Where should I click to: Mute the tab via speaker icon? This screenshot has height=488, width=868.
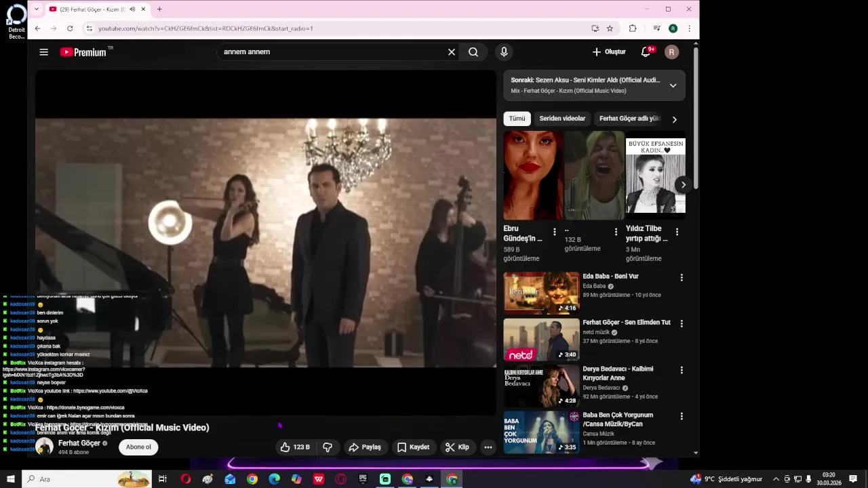click(132, 9)
